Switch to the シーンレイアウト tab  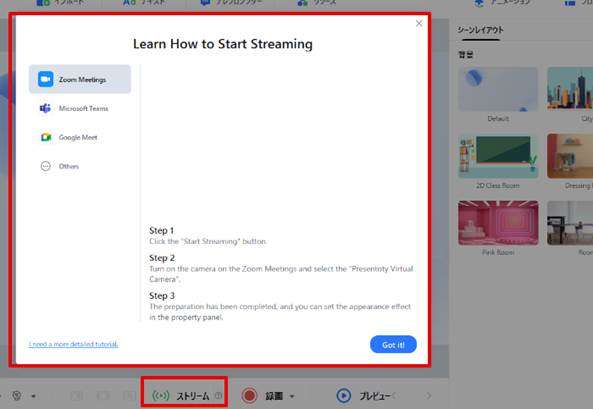click(480, 30)
